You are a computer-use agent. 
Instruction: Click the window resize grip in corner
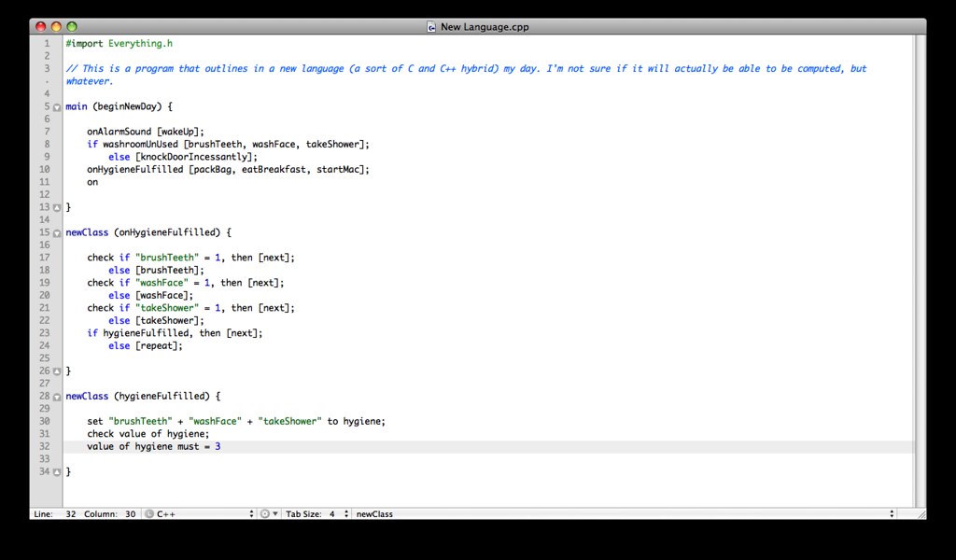(x=921, y=514)
